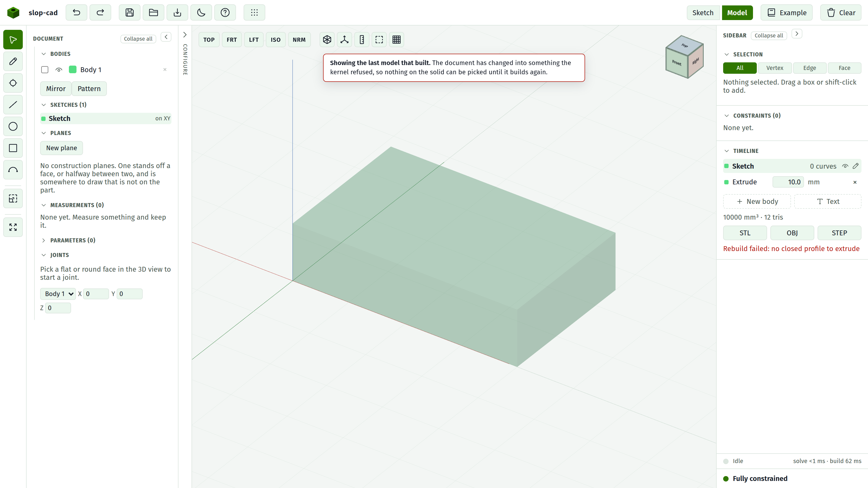Collapse the Joints section
The image size is (868, 488).
pos(43,255)
